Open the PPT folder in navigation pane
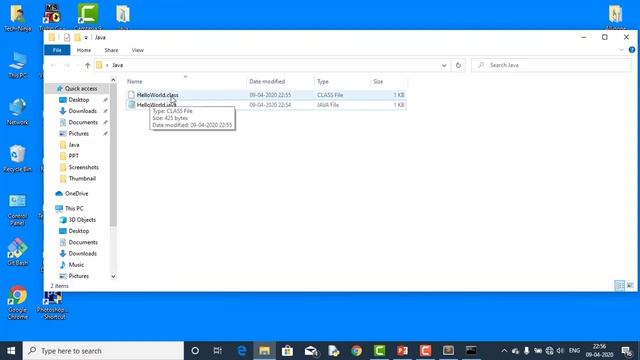The height and width of the screenshot is (360, 640). click(73, 156)
